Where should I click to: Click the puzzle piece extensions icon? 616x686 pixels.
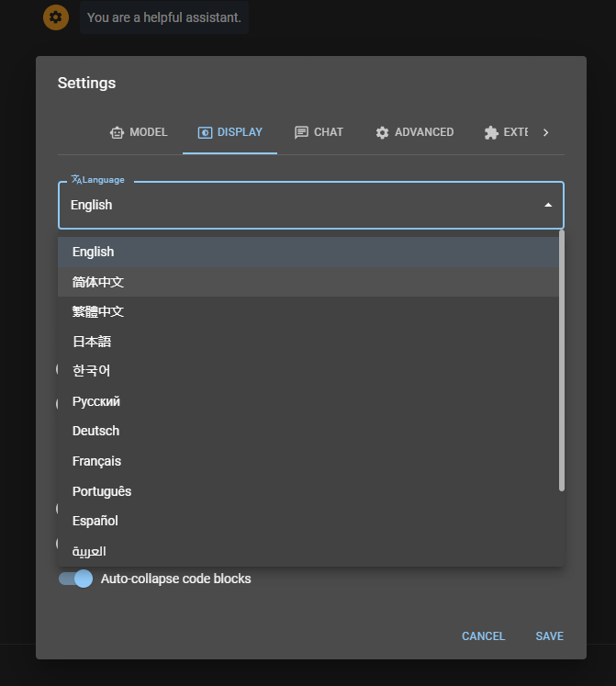click(491, 132)
